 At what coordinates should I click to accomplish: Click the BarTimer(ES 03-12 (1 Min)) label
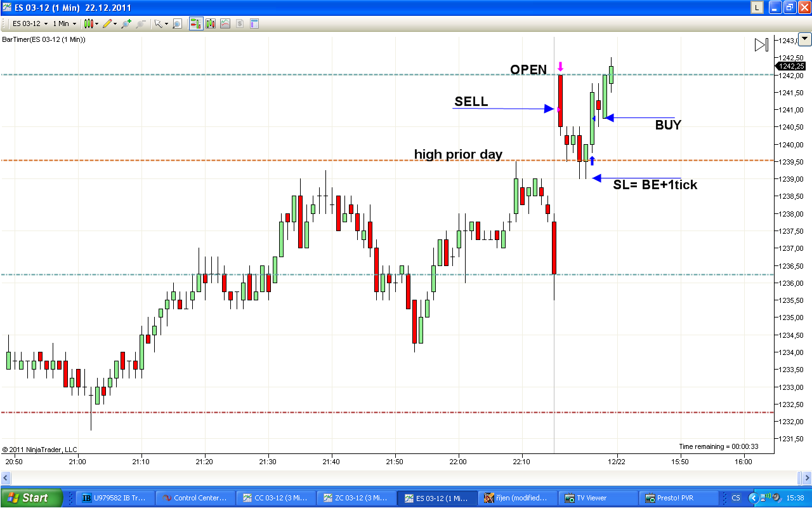44,39
